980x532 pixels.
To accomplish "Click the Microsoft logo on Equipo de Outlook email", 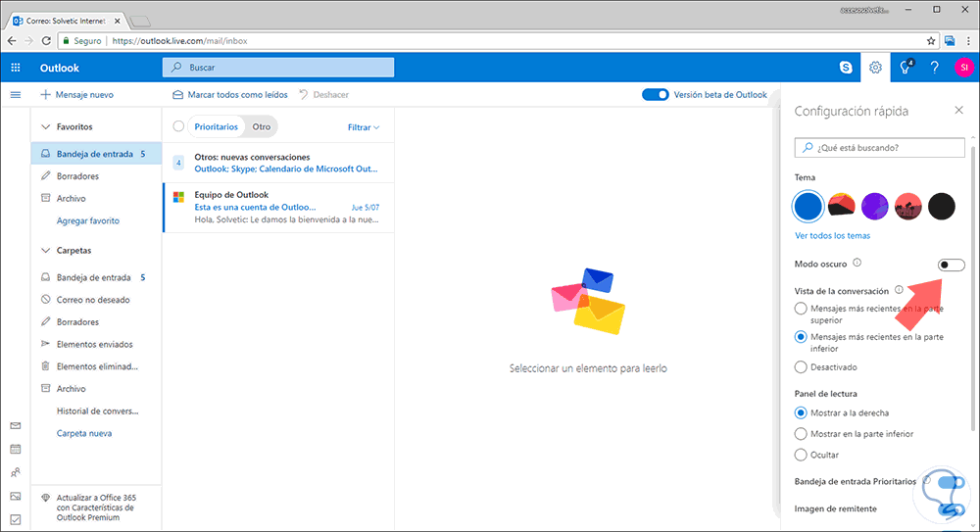I will tap(178, 197).
